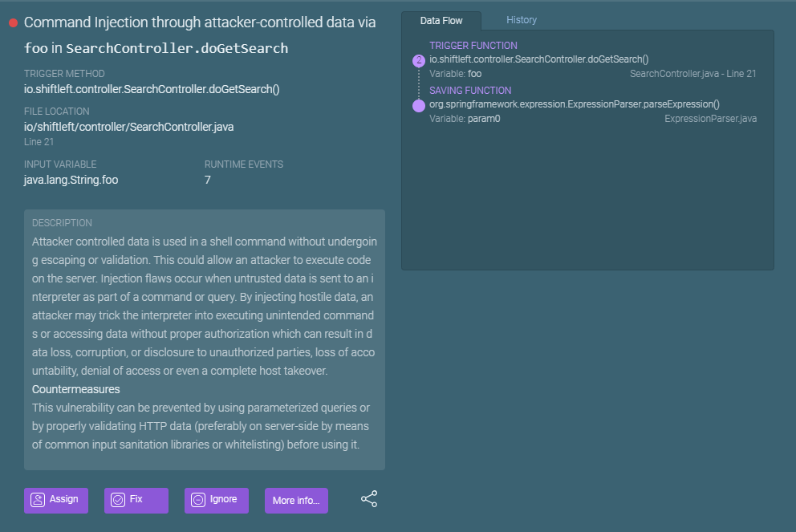Click the ExpressionParser.parseExpression() saving function entry
This screenshot has height=532, width=796.
point(574,104)
